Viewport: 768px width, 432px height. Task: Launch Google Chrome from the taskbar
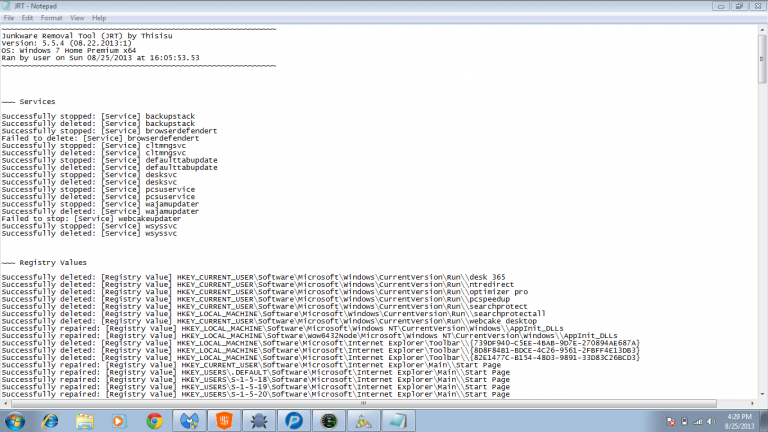pyautogui.click(x=154, y=421)
